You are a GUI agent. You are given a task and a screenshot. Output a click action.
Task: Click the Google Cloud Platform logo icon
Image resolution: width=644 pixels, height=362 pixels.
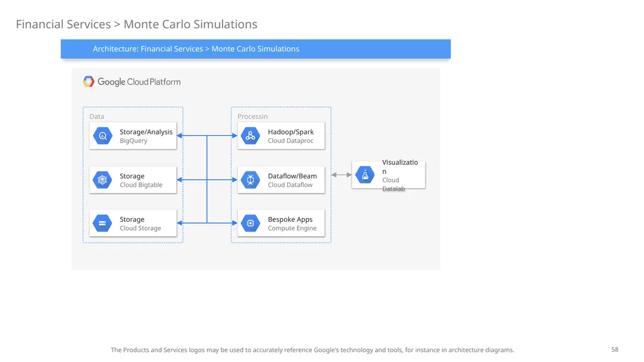88,82
